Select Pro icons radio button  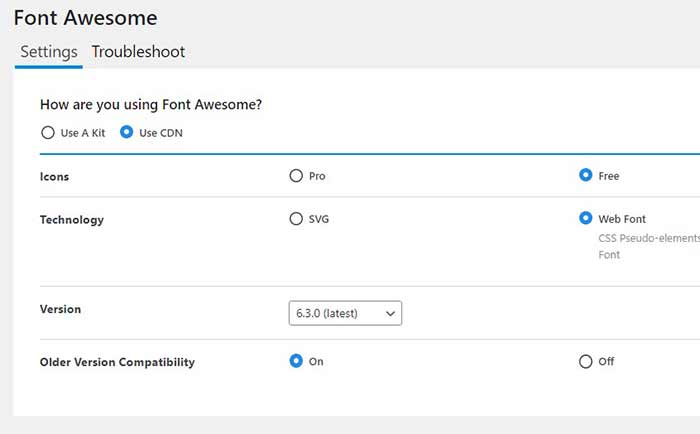[x=295, y=176]
